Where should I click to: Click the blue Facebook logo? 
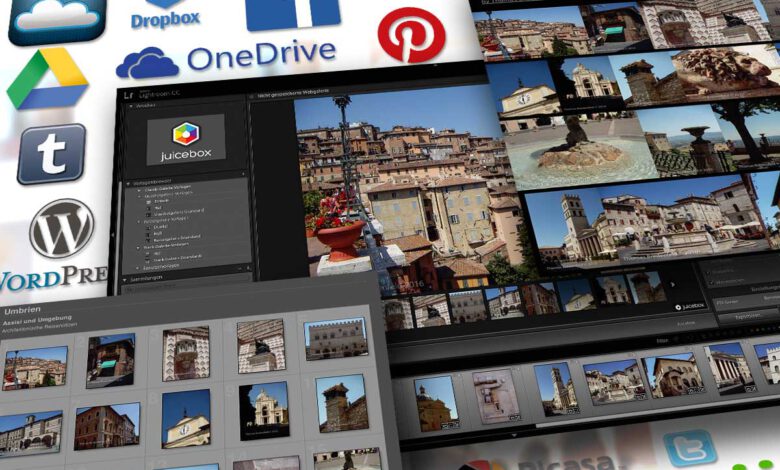click(293, 13)
